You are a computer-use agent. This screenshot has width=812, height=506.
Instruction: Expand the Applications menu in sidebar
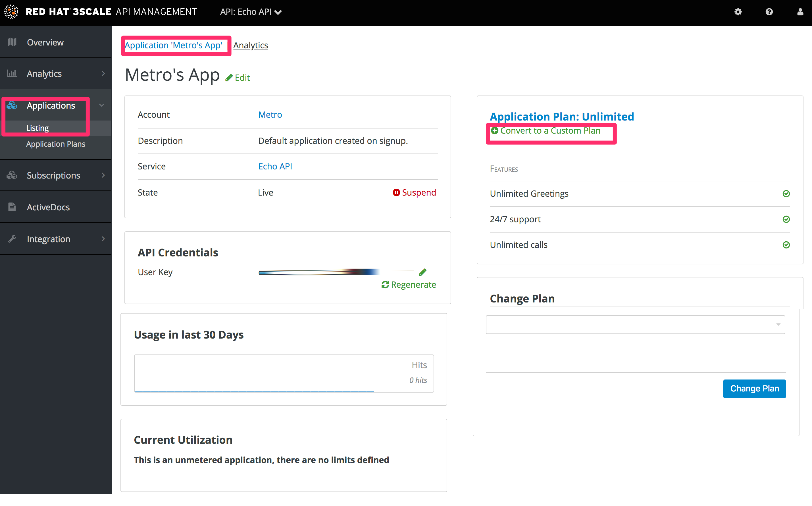[102, 105]
